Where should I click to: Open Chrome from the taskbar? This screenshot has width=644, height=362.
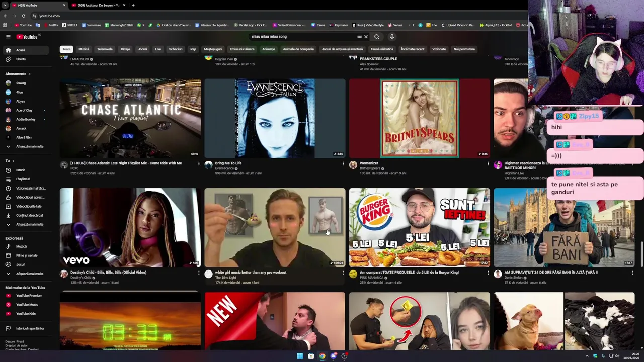pos(322,356)
